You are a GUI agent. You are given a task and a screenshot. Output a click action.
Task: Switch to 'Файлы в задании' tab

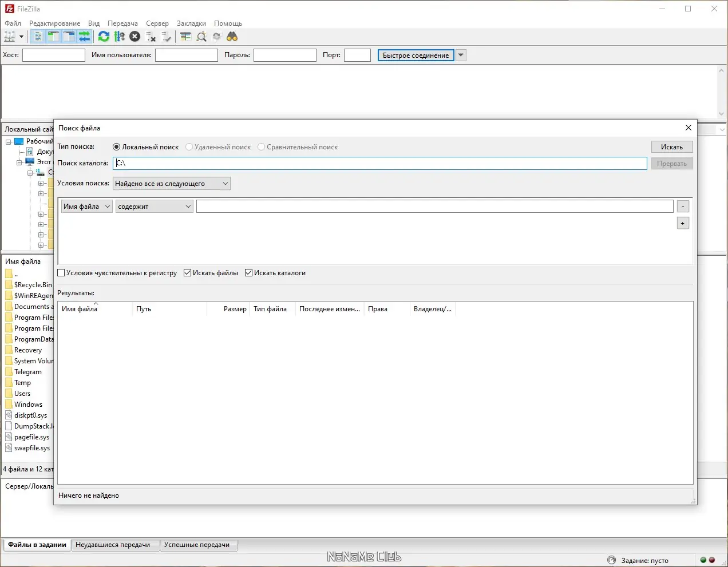pyautogui.click(x=37, y=545)
